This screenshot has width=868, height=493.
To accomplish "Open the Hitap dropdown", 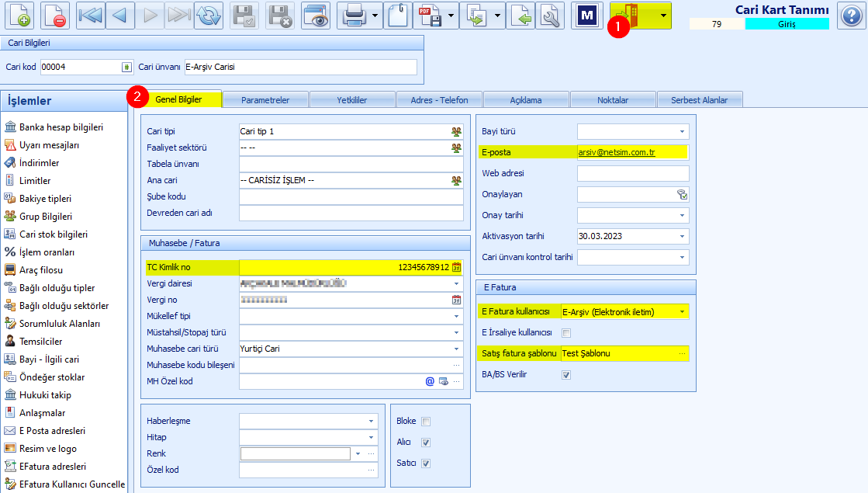I will click(x=371, y=438).
